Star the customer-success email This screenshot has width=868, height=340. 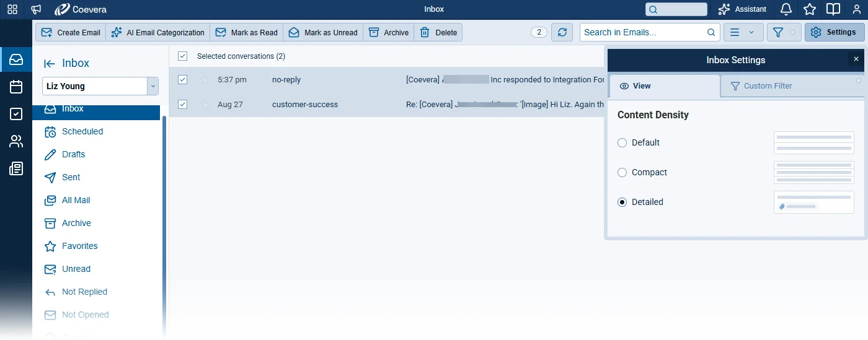205,105
